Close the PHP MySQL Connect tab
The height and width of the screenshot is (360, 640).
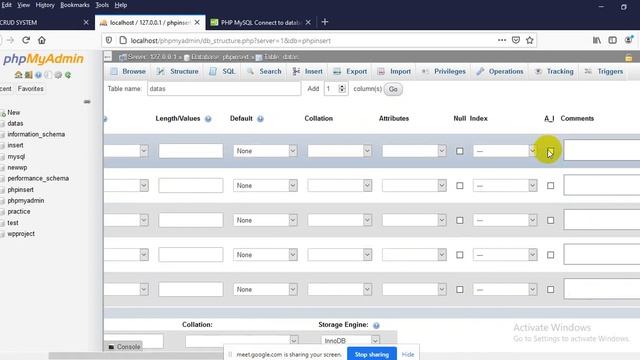point(308,22)
